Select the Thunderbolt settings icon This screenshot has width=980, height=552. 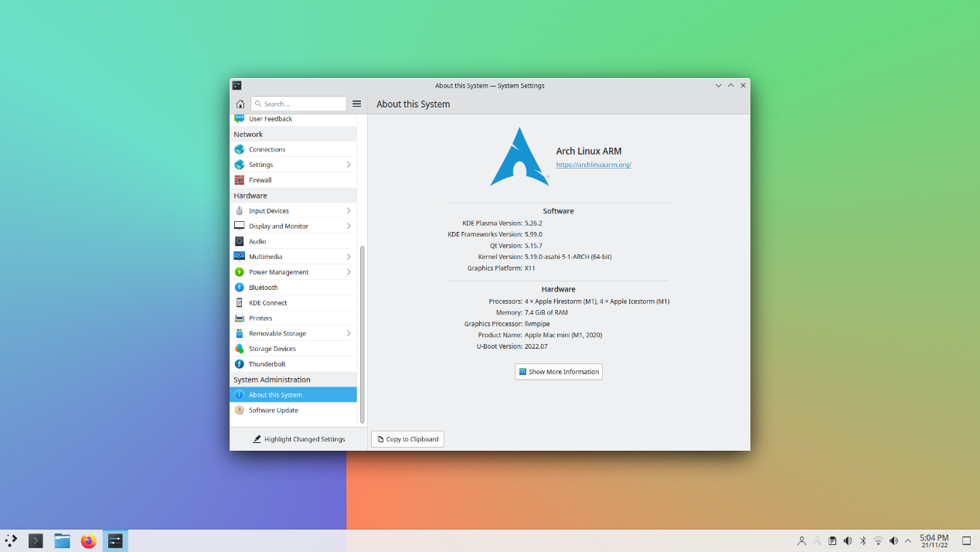[240, 364]
